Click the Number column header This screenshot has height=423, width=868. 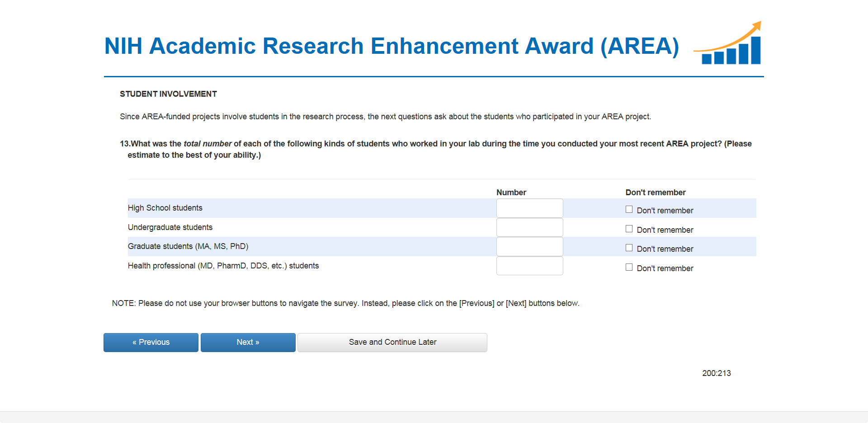click(x=511, y=193)
